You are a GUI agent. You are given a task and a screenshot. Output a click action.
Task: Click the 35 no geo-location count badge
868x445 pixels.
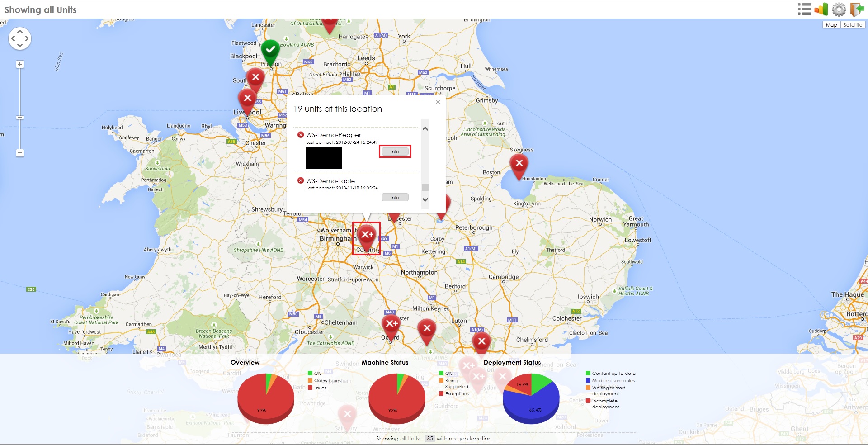click(429, 438)
